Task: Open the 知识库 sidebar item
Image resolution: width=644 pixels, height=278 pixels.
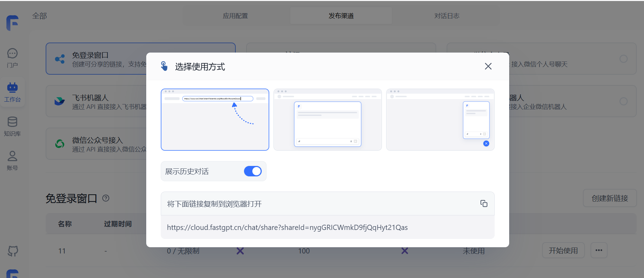Action: point(12,126)
